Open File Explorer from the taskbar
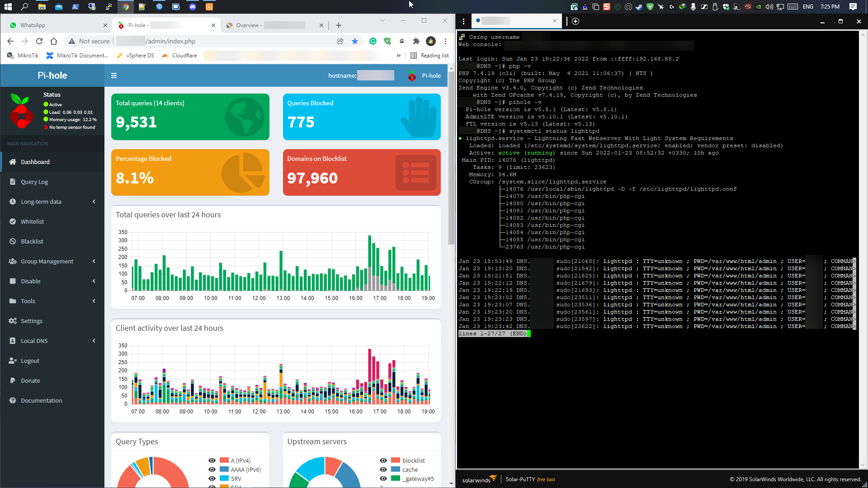The image size is (868, 488). (x=42, y=7)
